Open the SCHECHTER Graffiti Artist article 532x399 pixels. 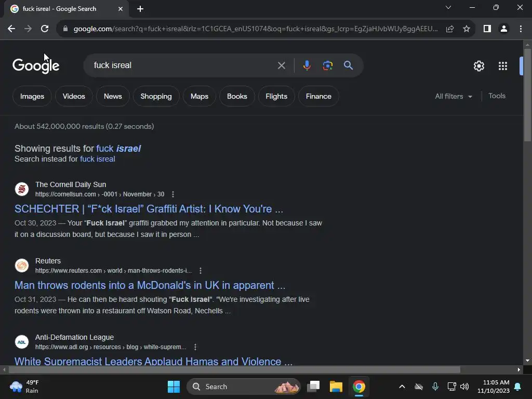tap(149, 209)
